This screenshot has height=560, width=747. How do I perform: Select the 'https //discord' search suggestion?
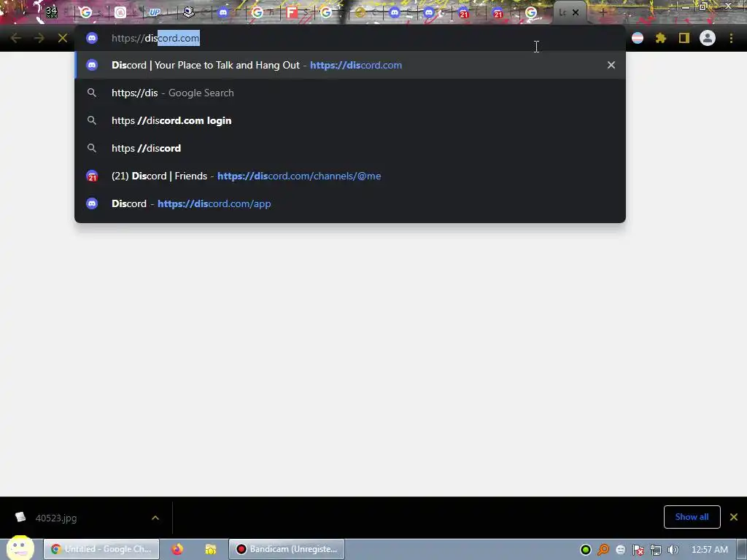pos(350,148)
